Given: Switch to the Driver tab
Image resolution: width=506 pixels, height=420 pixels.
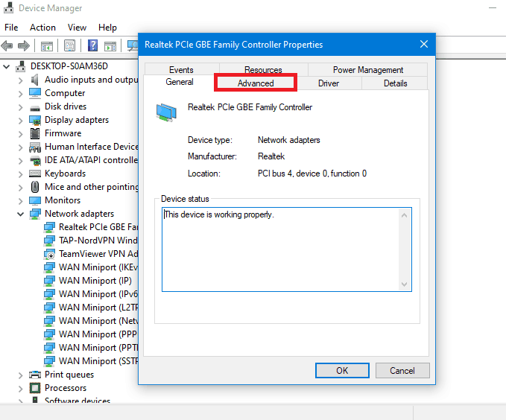Looking at the screenshot, I should (x=329, y=83).
